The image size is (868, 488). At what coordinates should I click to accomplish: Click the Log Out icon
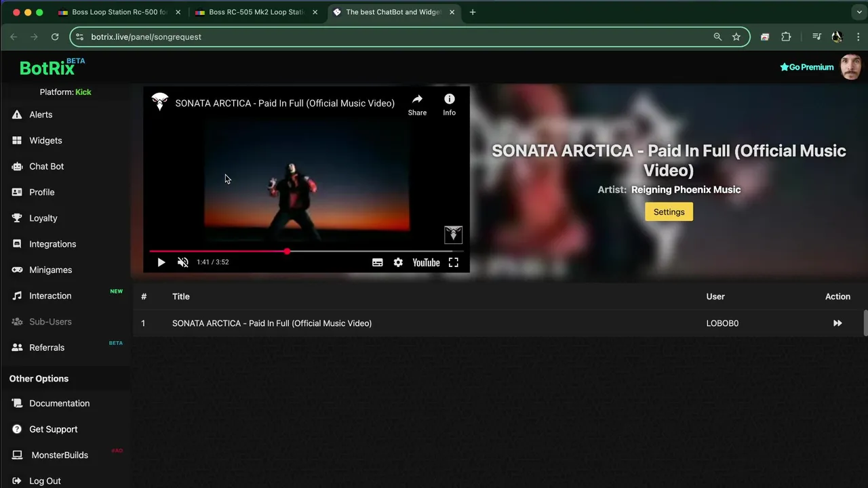(17, 481)
